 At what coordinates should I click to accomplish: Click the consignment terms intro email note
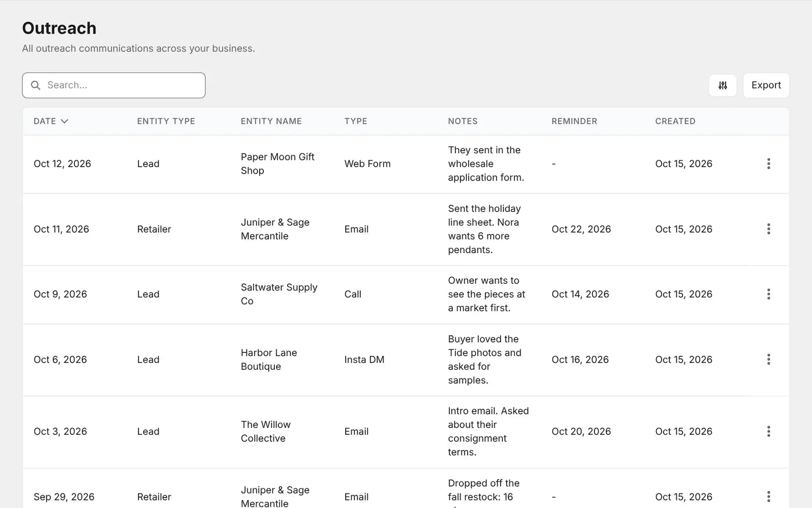point(488,431)
